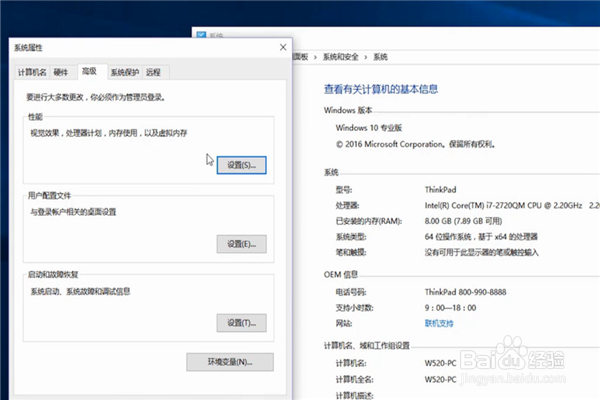Screen dimensions: 600x400
Task: Click the phone number ThinkPad 800-990-8888
Action: 465,292
